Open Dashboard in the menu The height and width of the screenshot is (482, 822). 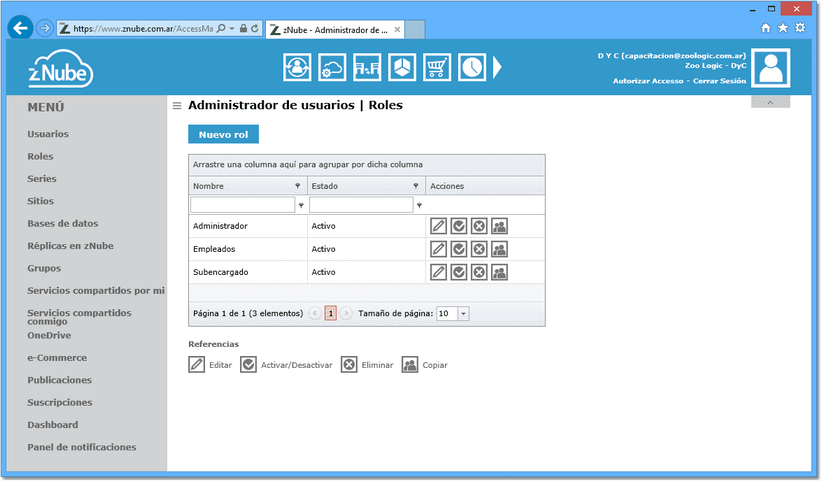(52, 425)
